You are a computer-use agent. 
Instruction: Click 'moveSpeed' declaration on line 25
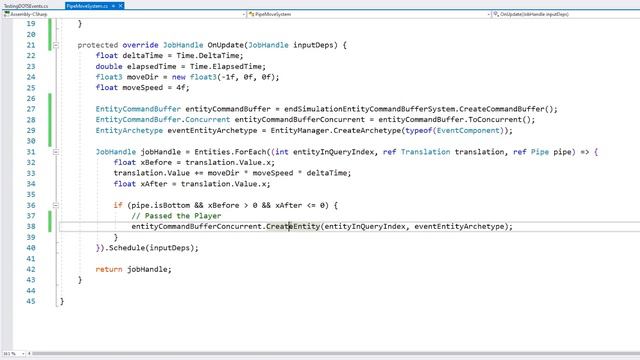click(142, 88)
